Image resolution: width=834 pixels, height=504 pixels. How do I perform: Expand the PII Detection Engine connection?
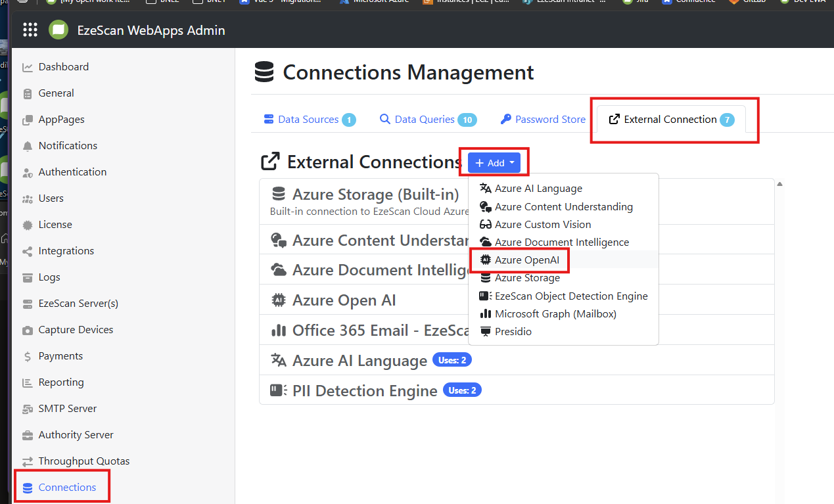[517, 390]
